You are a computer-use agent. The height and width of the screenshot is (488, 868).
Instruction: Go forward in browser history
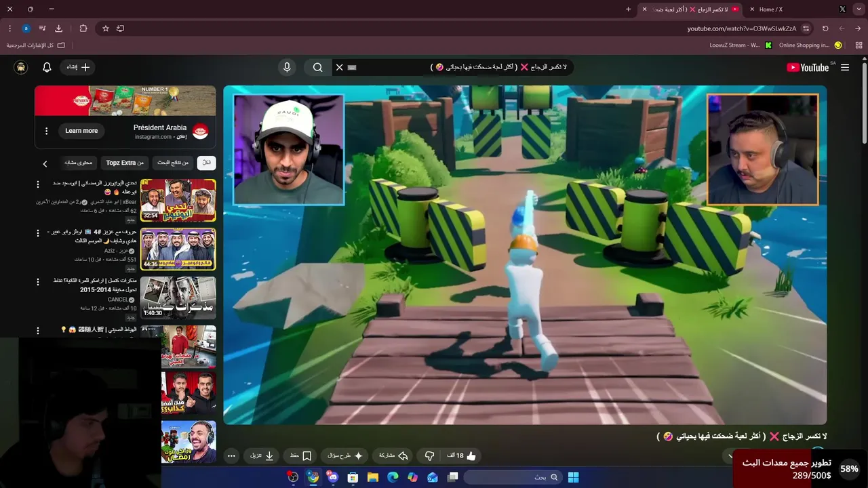(842, 28)
